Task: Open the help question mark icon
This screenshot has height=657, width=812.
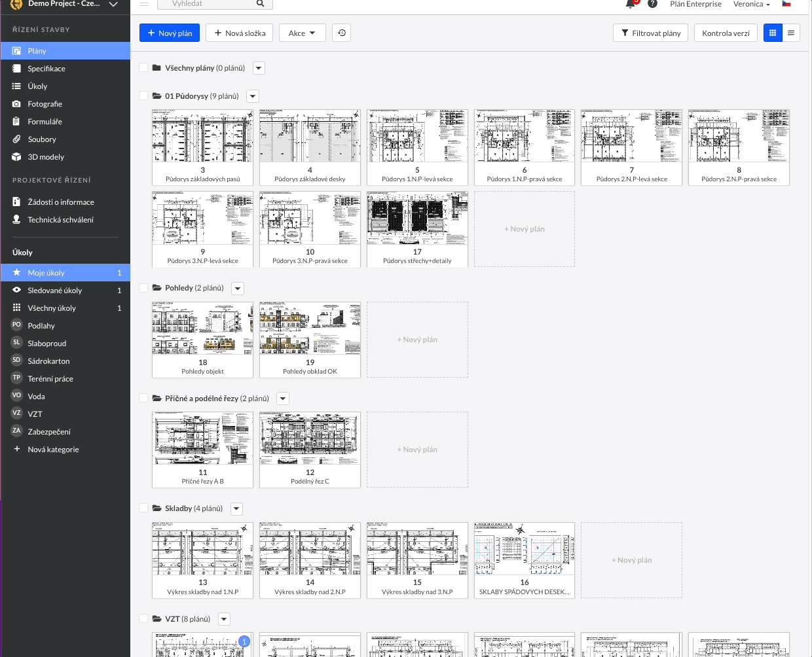Action: point(652,4)
